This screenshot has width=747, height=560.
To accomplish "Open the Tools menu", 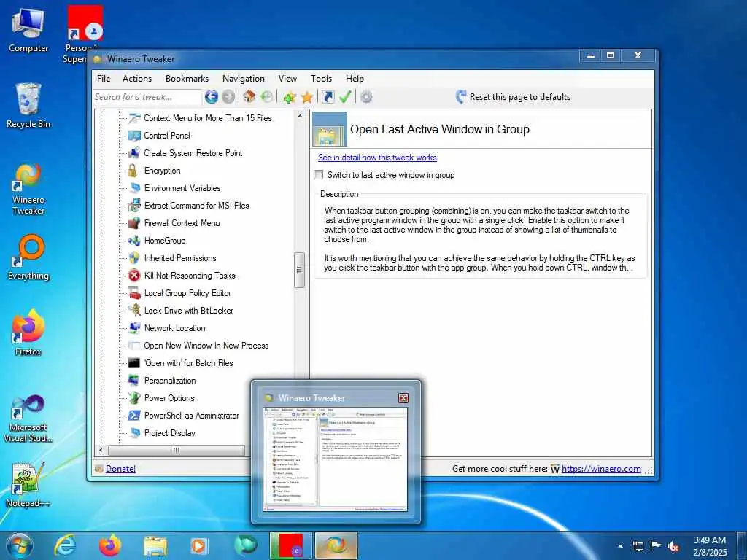I will click(321, 79).
